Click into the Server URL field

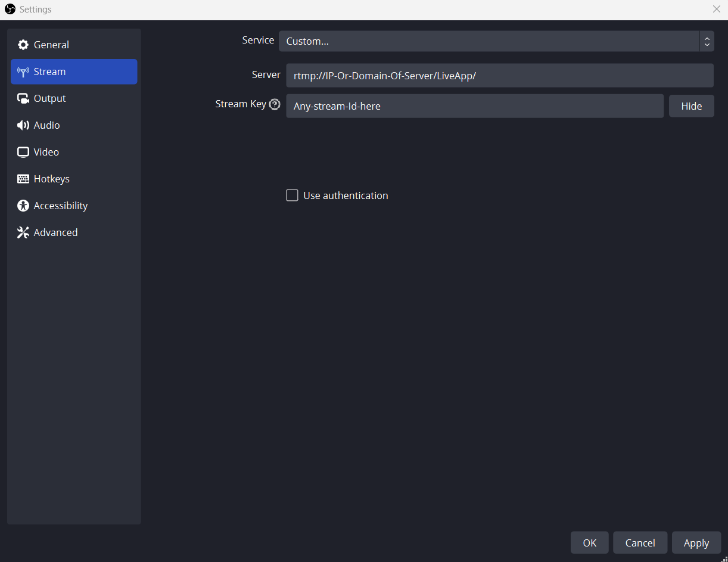[500, 76]
